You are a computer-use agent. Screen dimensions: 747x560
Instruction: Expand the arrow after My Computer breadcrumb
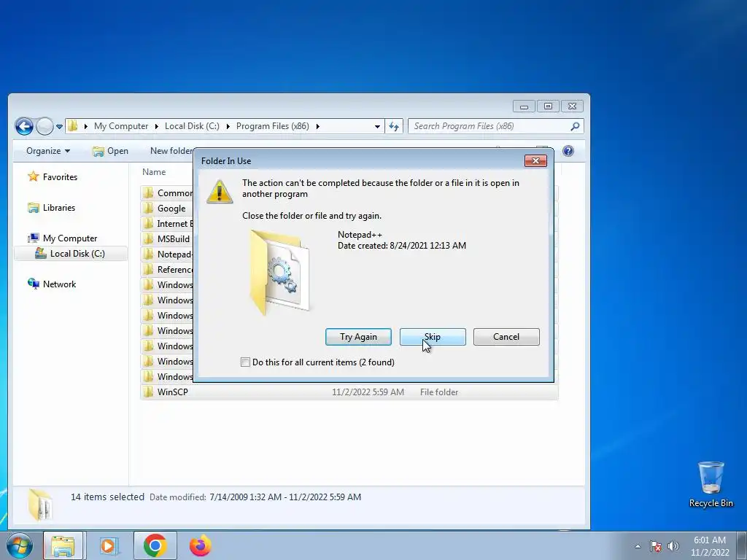point(156,126)
